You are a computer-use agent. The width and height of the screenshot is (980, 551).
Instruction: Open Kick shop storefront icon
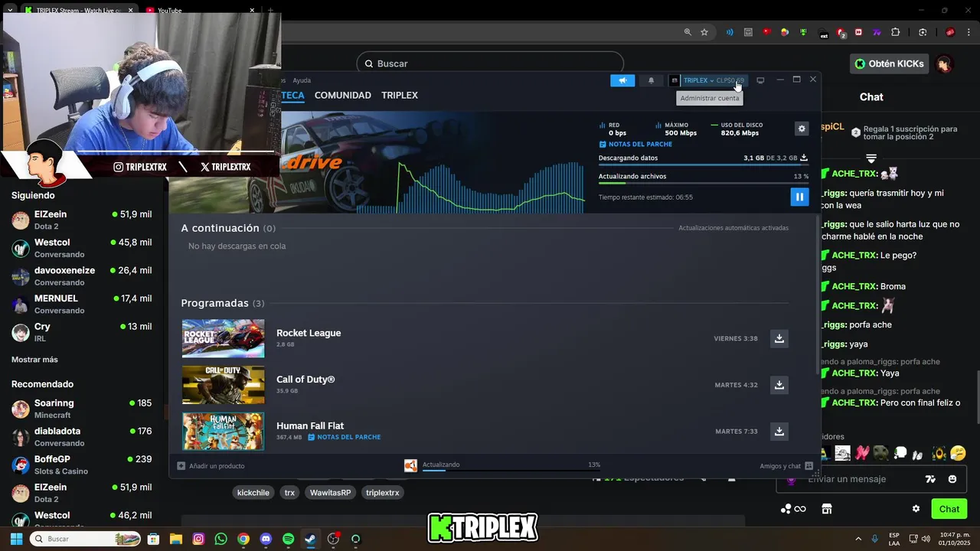(827, 509)
